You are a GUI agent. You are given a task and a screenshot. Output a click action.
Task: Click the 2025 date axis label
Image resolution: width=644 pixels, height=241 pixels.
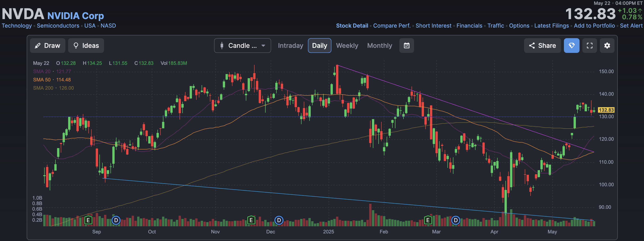coord(328,232)
